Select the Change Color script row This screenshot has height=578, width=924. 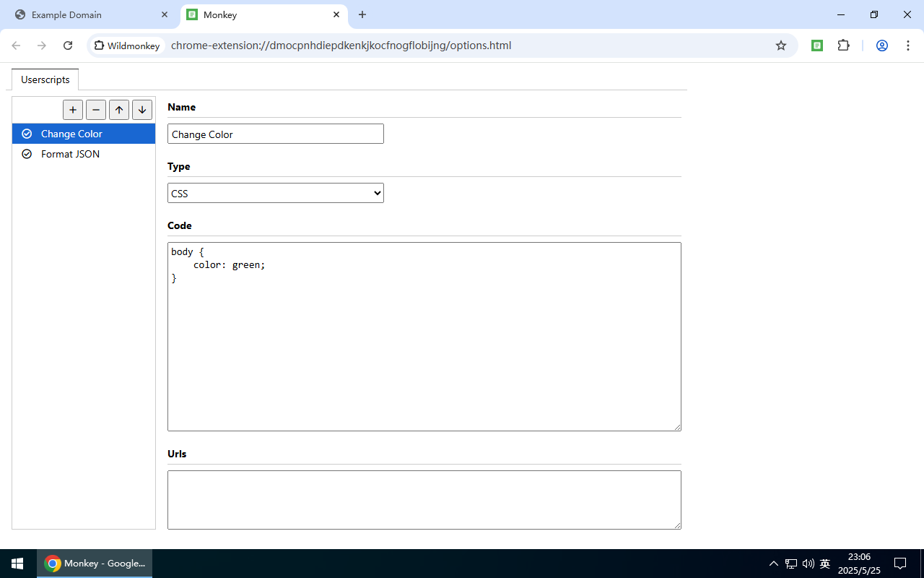pos(84,134)
